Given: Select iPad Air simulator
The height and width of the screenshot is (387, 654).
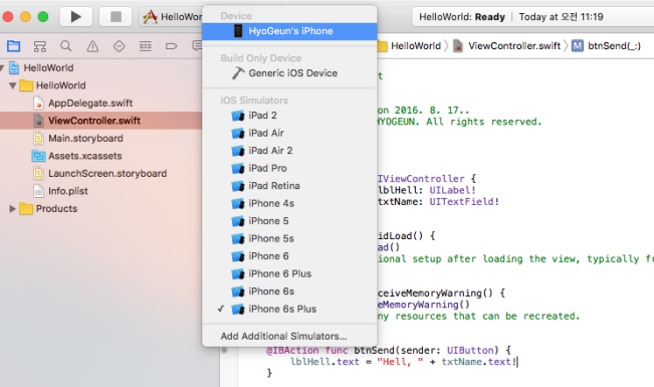Looking at the screenshot, I should pos(290,133).
